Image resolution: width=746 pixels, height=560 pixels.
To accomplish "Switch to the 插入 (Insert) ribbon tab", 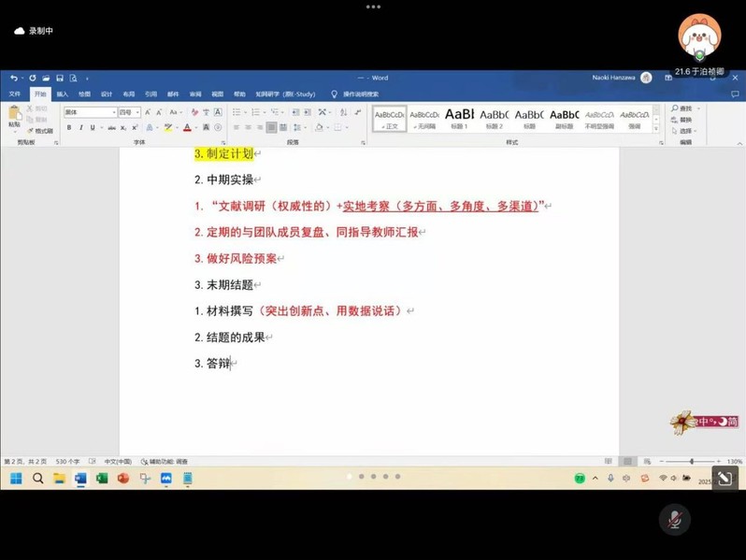I will point(62,94).
